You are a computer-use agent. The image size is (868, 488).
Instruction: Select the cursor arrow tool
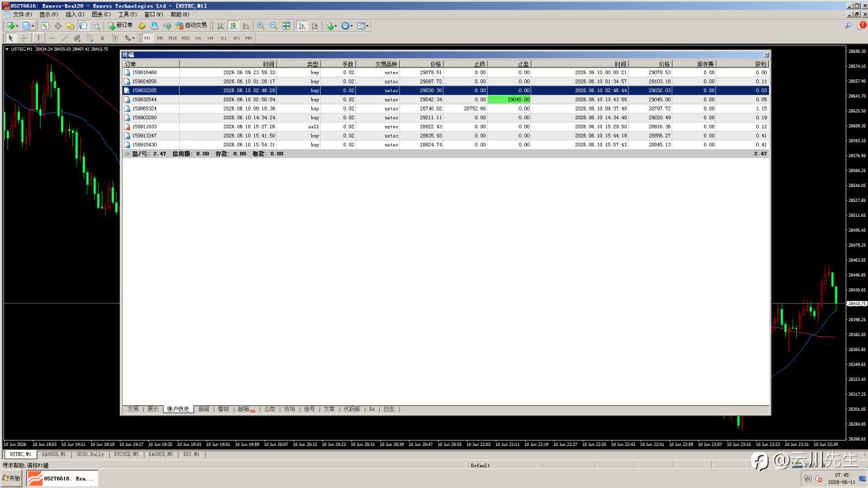coord(11,38)
